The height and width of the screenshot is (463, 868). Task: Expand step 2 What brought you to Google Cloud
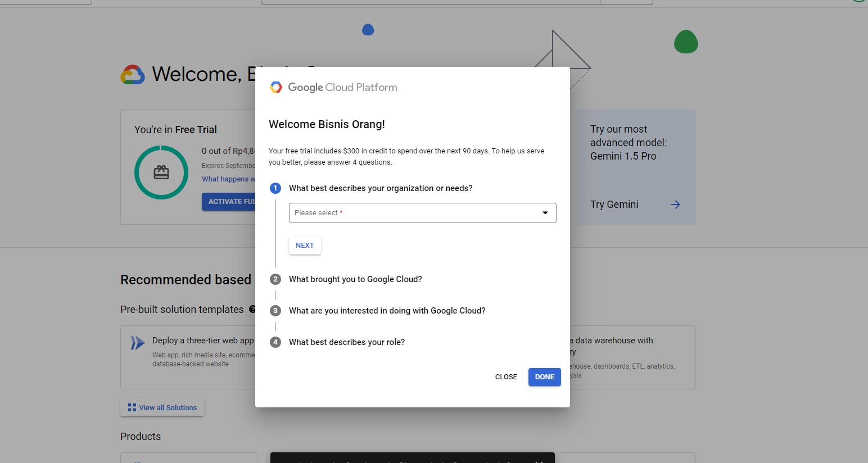point(355,279)
